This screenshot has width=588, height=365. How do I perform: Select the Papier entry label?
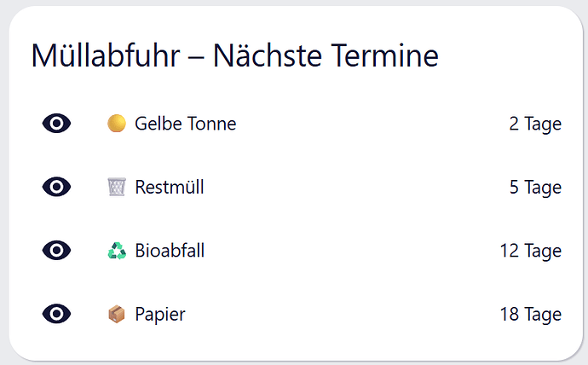160,315
